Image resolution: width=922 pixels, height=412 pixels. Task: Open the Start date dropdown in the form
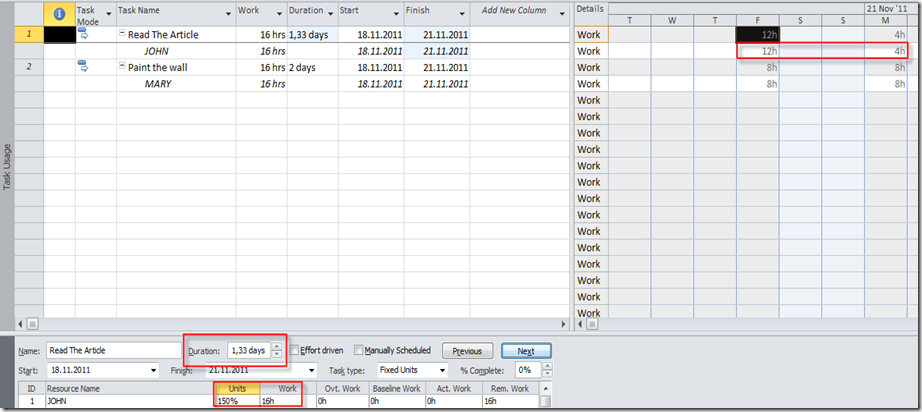point(153,370)
